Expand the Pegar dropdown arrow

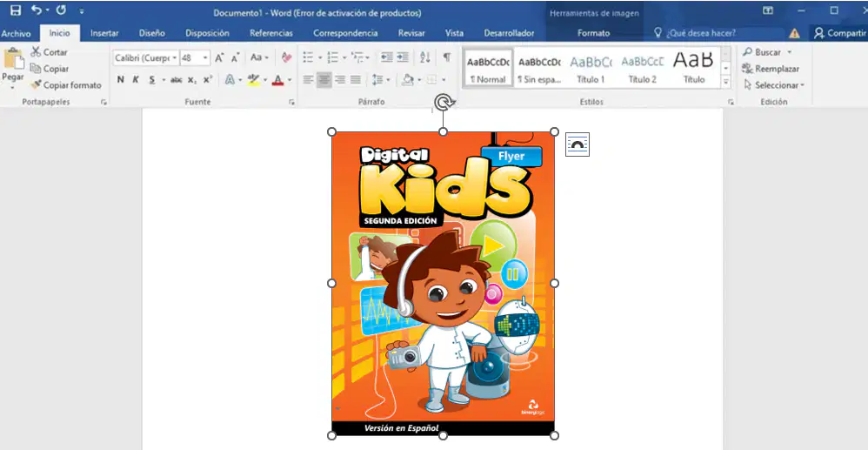tap(12, 87)
